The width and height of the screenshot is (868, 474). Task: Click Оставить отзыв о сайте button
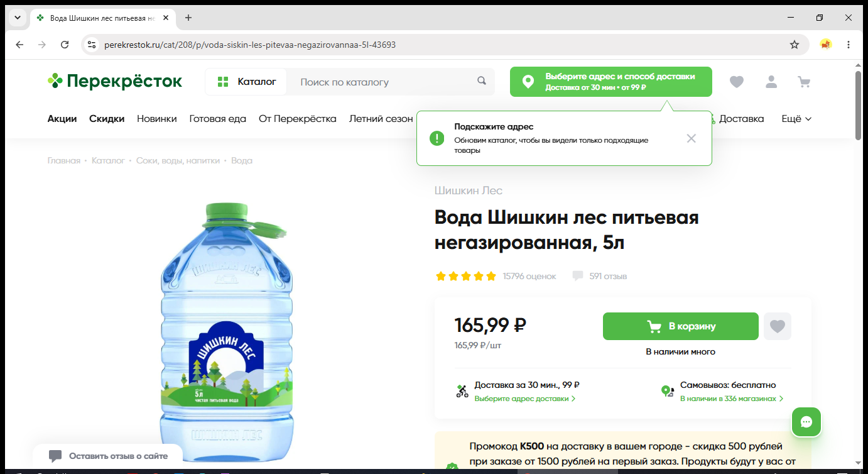(108, 456)
